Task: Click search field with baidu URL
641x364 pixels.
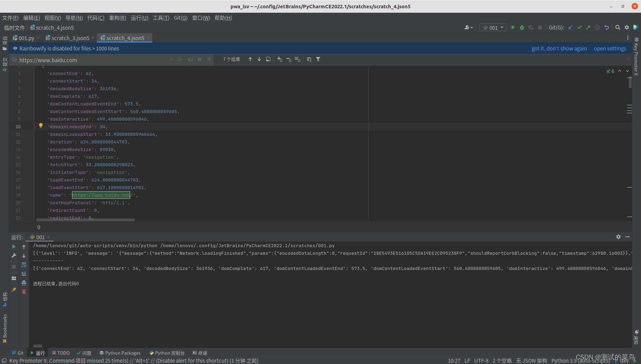Action: pyautogui.click(x=93, y=60)
